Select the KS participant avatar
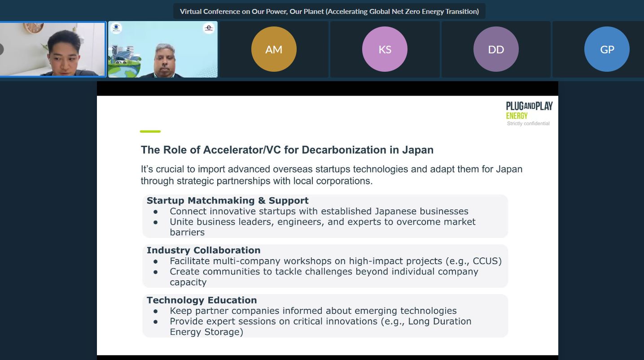644x360 pixels. pyautogui.click(x=385, y=49)
